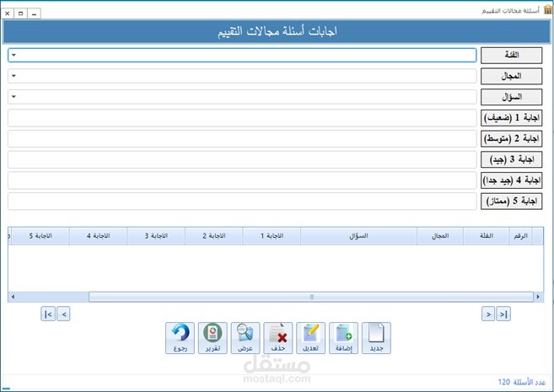Click the تعديل (Edit) pencil icon
This screenshot has height=392, width=554.
(310, 338)
